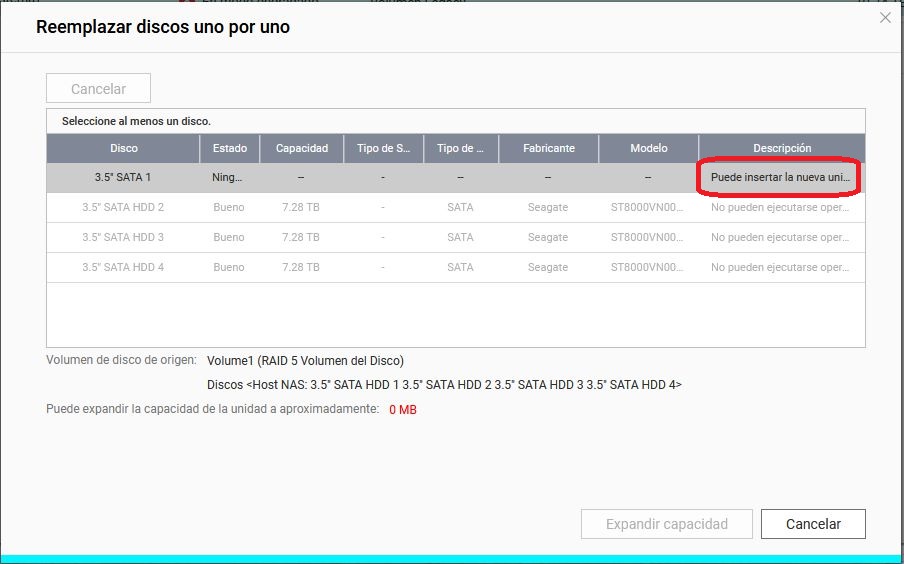Close the Reemplazar discos dialog with X

(x=884, y=17)
